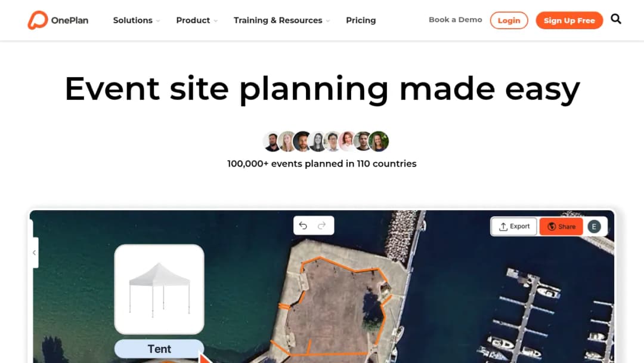This screenshot has width=644, height=363.
Task: Click the "Event site planning made easy" heading
Action: click(x=322, y=89)
